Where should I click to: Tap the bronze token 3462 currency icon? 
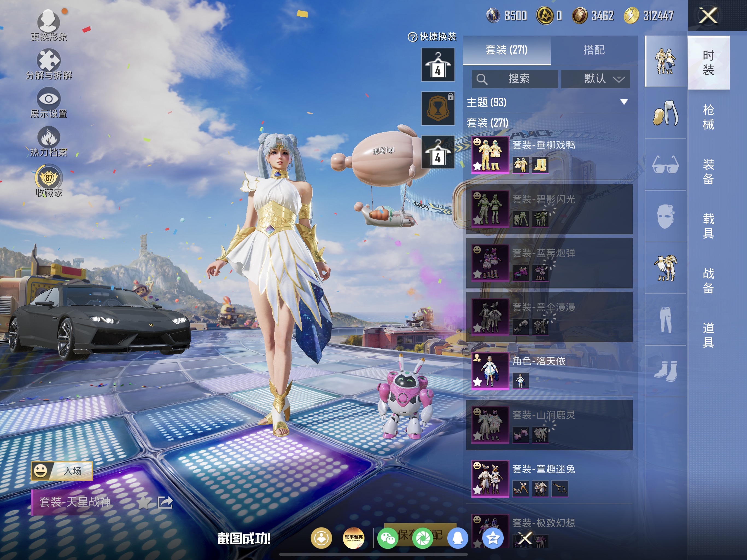pos(579,16)
